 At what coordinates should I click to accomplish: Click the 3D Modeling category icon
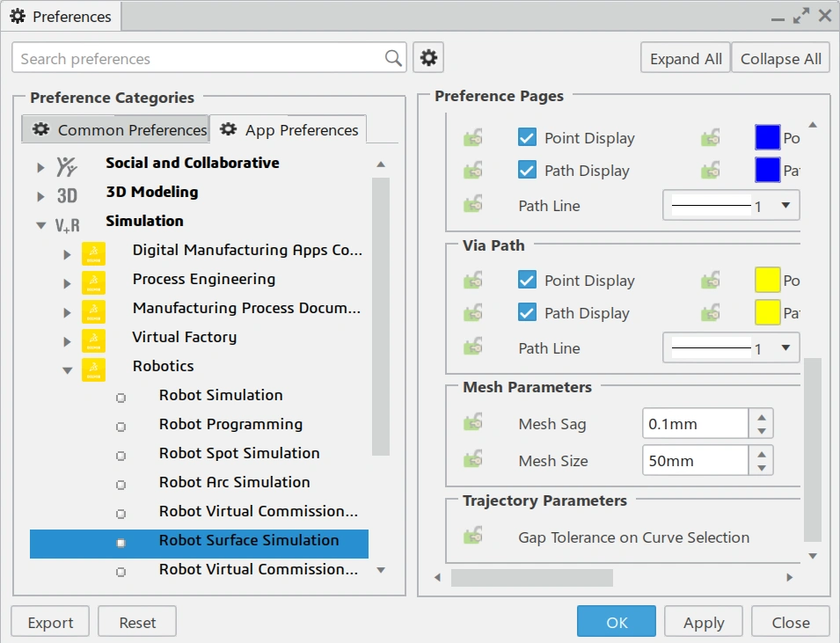click(x=67, y=195)
